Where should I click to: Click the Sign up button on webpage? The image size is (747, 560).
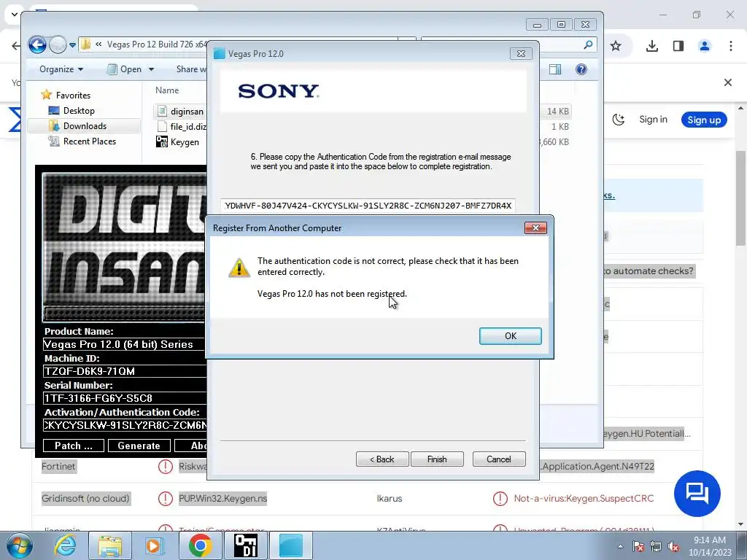pos(704,120)
